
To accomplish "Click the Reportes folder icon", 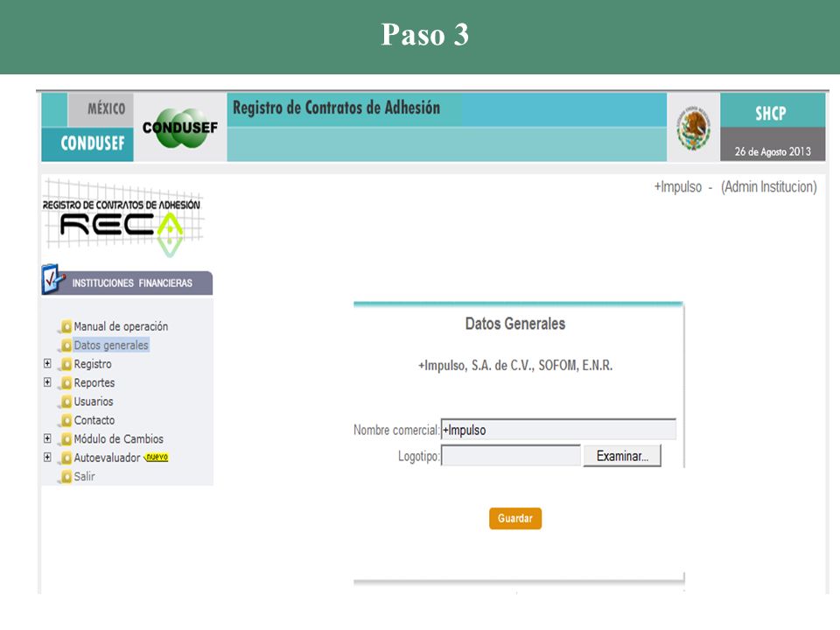I will tap(66, 382).
